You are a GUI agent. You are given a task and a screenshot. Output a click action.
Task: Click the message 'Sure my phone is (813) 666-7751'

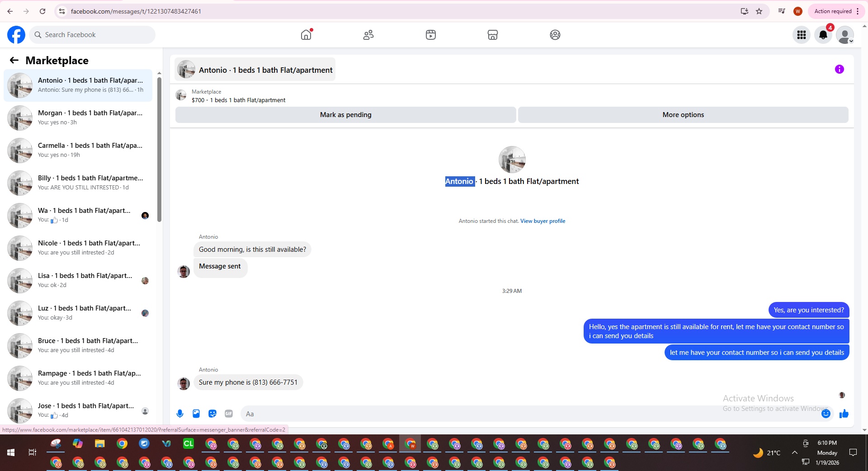click(x=248, y=382)
